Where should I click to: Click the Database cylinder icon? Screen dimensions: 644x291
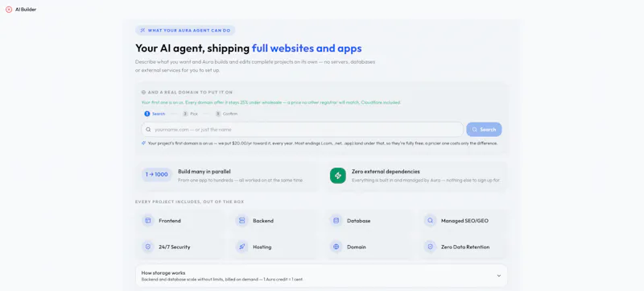336,221
